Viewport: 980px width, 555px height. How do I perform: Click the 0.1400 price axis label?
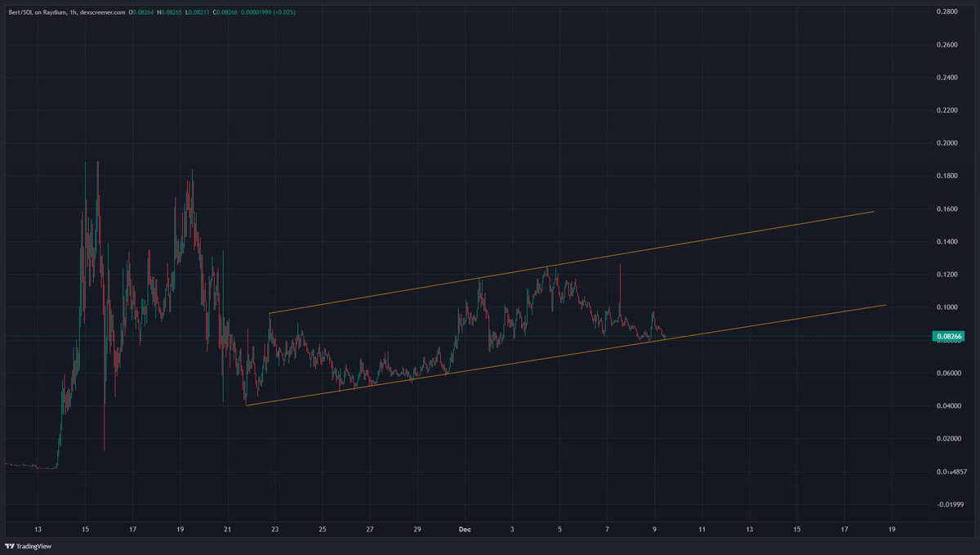click(948, 241)
